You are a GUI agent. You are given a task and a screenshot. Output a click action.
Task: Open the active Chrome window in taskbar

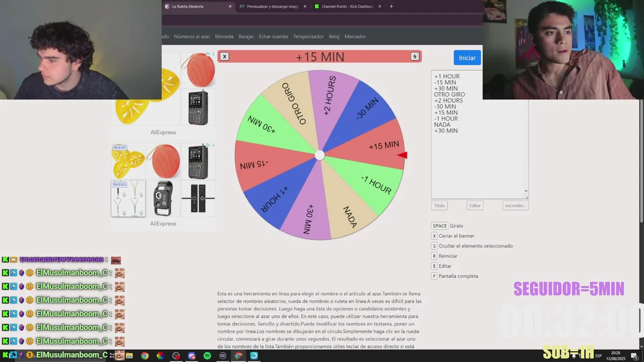pos(238,356)
